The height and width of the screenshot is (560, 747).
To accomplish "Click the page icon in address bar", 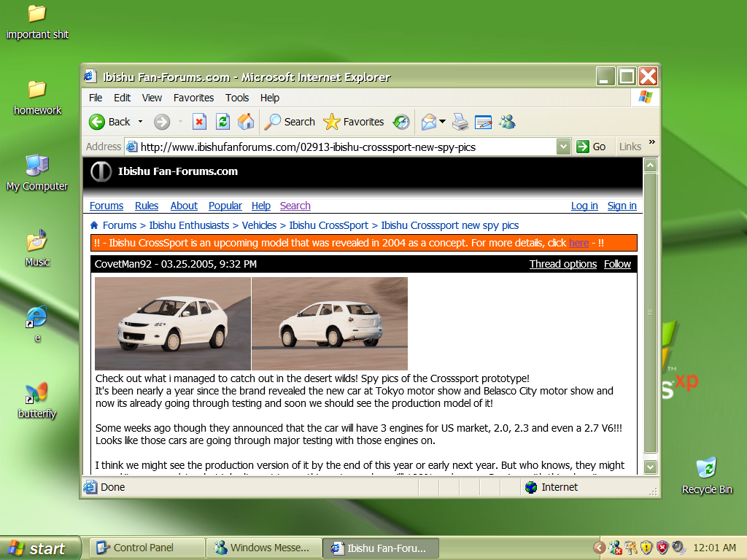I will [132, 147].
